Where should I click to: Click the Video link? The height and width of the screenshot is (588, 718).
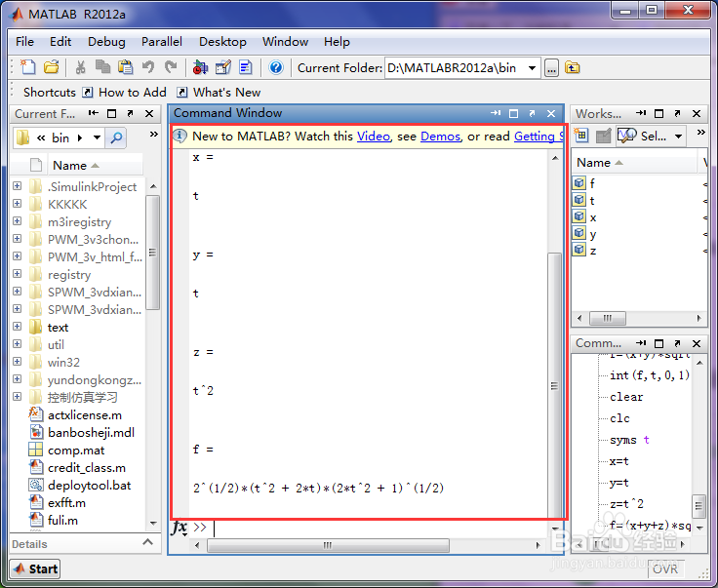point(374,136)
